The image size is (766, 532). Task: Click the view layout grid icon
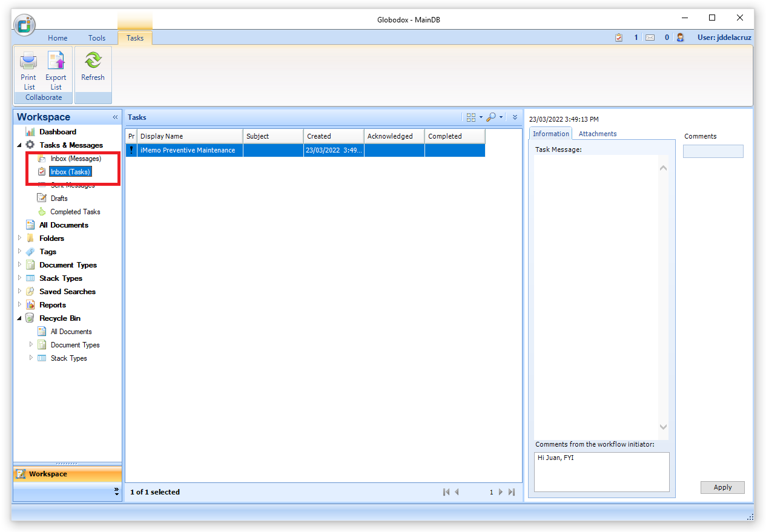[x=471, y=117]
